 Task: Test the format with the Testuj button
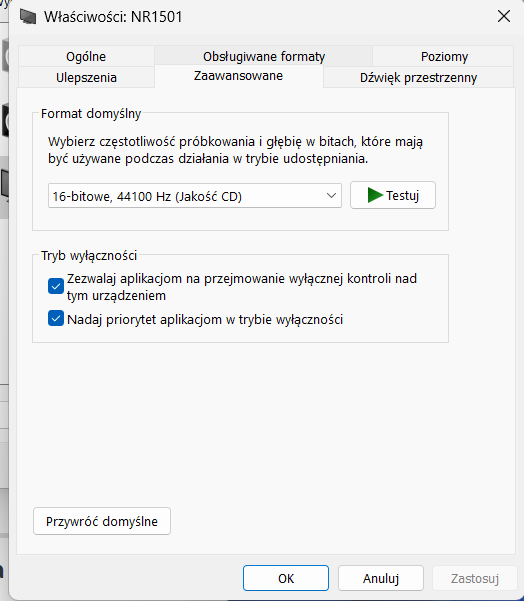(x=393, y=195)
